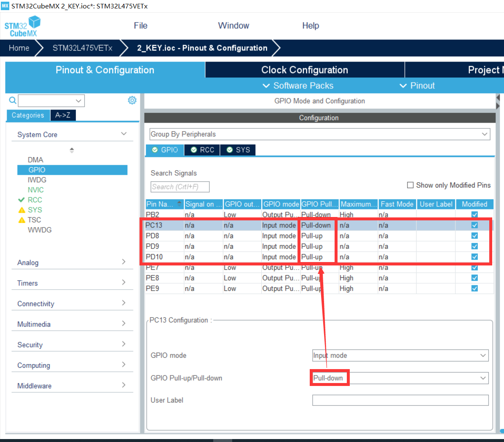
Task: Select the PC13 pin row
Action: [319, 225]
